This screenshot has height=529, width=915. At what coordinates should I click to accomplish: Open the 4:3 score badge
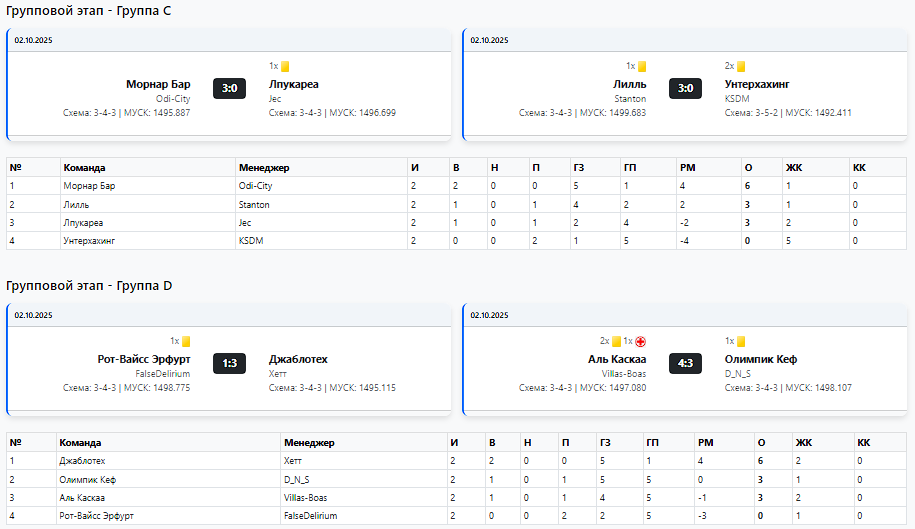685,363
